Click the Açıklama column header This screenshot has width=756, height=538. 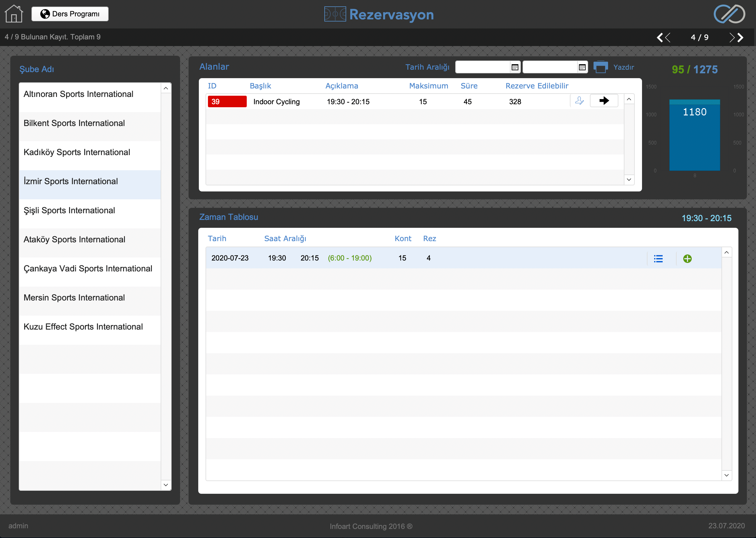click(342, 86)
